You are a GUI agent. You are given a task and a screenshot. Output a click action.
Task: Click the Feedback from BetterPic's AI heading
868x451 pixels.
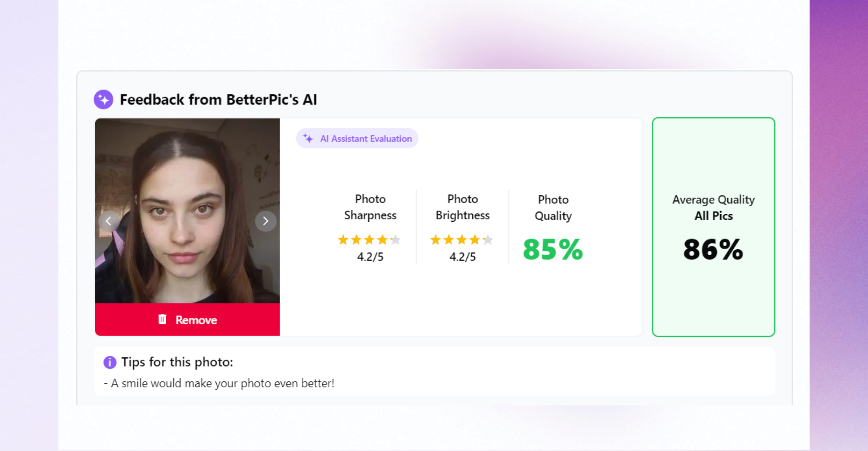point(218,100)
